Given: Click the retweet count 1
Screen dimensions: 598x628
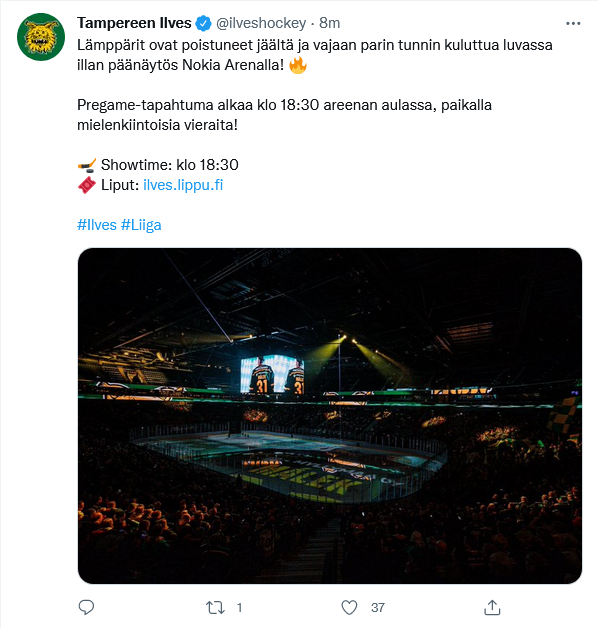Looking at the screenshot, I should (240, 608).
